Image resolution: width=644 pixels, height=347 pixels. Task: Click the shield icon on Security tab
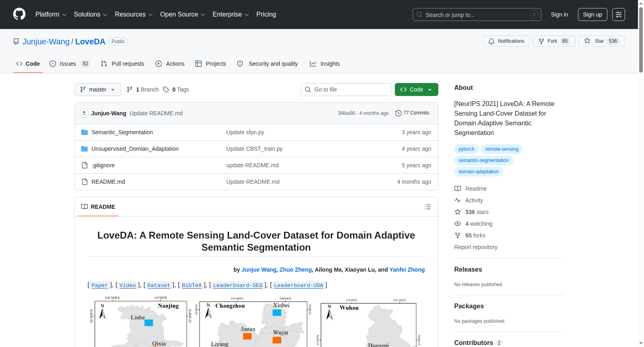coord(240,64)
